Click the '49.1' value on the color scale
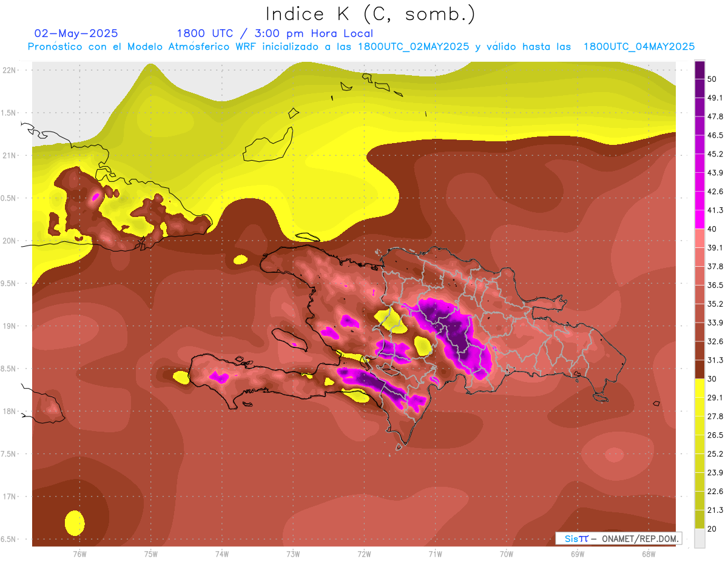 click(715, 98)
